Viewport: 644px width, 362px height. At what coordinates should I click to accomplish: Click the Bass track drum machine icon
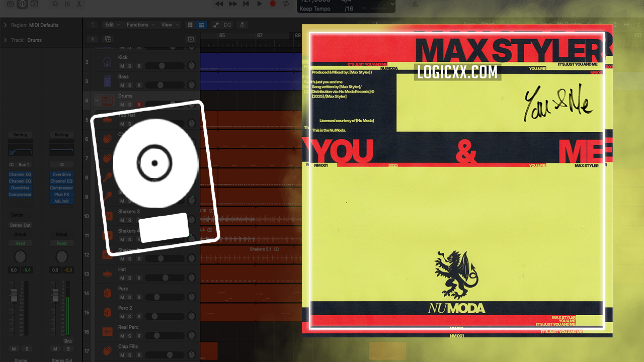coord(107,81)
